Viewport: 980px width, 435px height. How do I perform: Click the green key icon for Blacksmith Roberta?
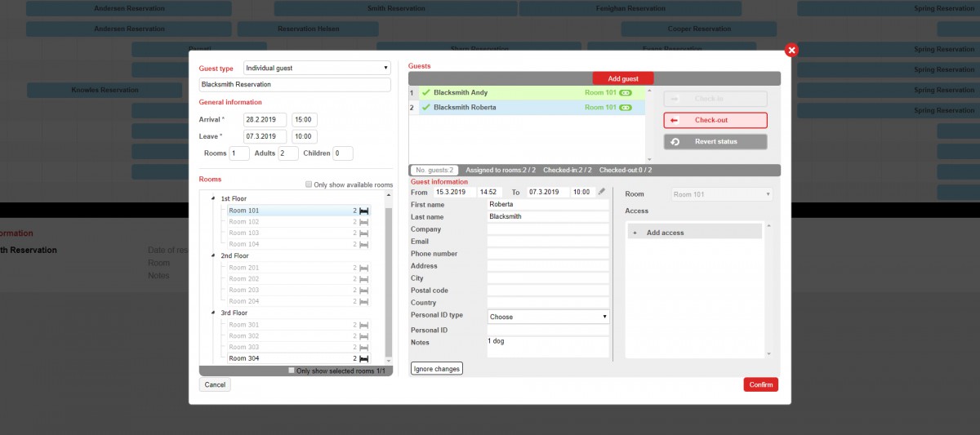(626, 108)
